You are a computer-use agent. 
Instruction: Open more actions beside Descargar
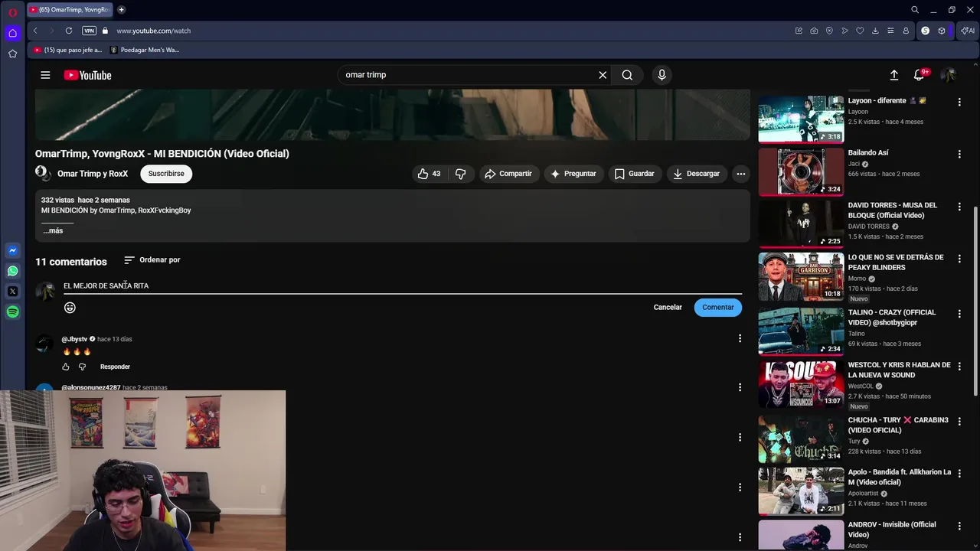point(740,174)
